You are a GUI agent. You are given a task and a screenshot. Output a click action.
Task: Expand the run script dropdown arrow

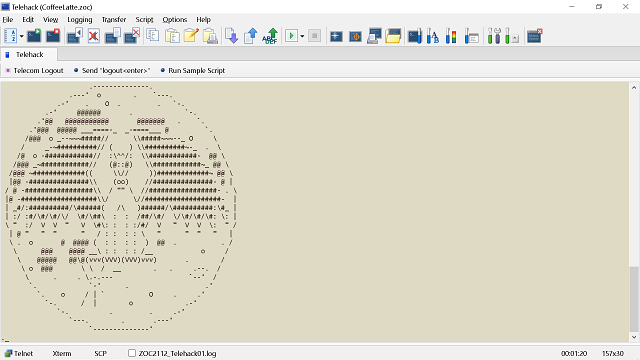point(302,36)
